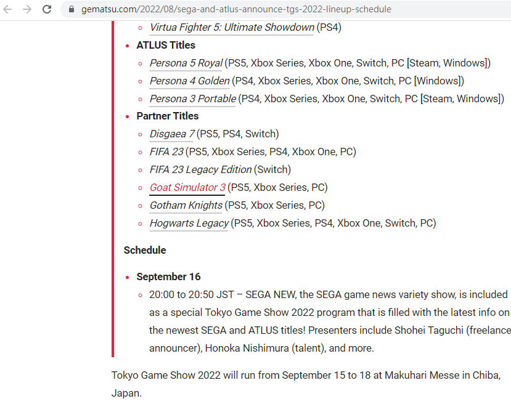Click the FIFA 23 title text
The image size is (511, 420).
(x=166, y=151)
